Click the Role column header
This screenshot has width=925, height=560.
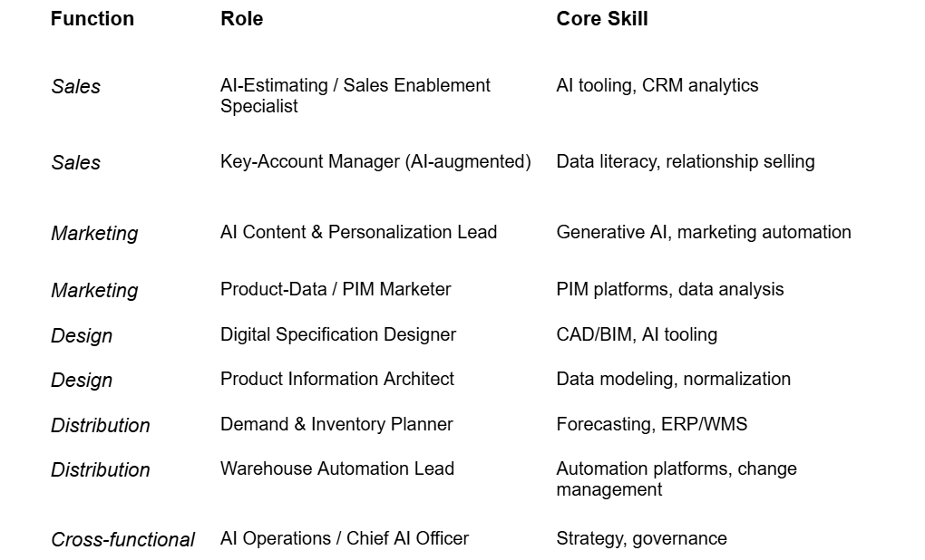[x=242, y=19]
